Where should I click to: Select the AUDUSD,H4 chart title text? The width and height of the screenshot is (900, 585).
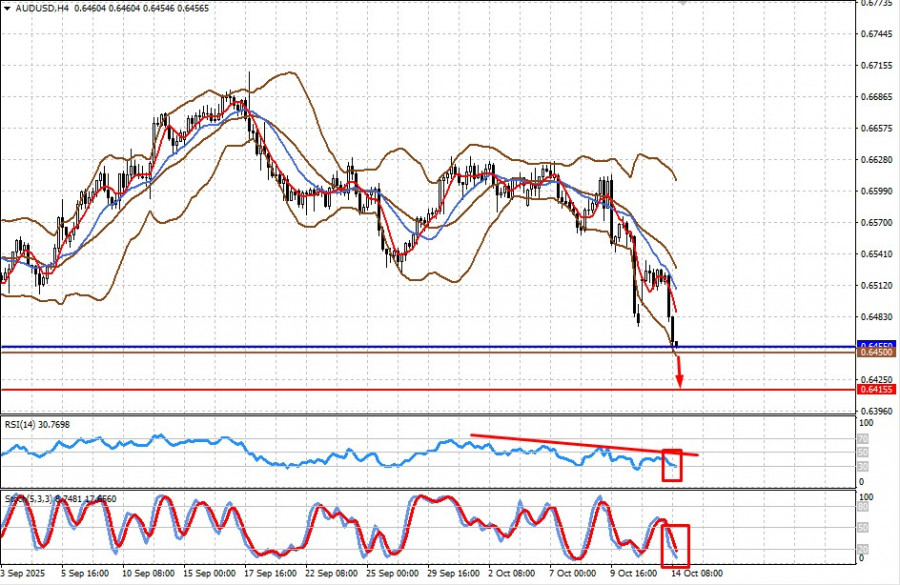pos(42,9)
